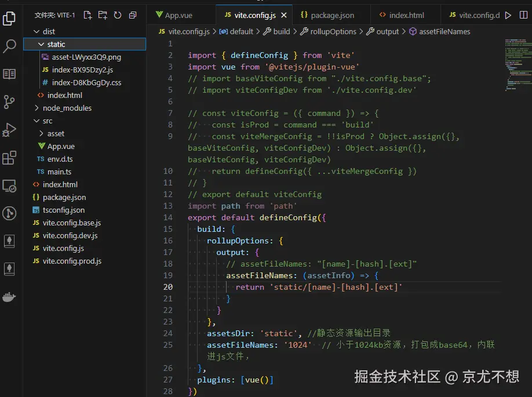Open root index.html below main.ts
Screen dimensions: 532x397
60,184
